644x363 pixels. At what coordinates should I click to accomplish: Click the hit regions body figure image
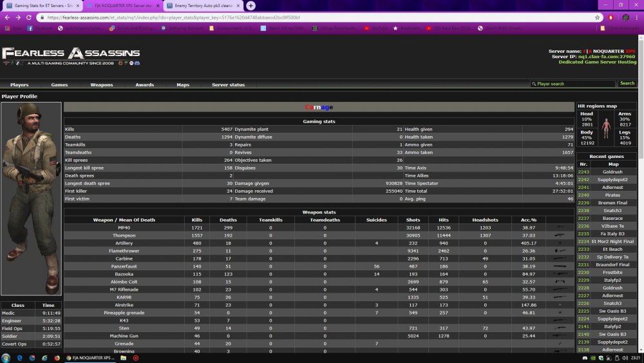[606, 129]
